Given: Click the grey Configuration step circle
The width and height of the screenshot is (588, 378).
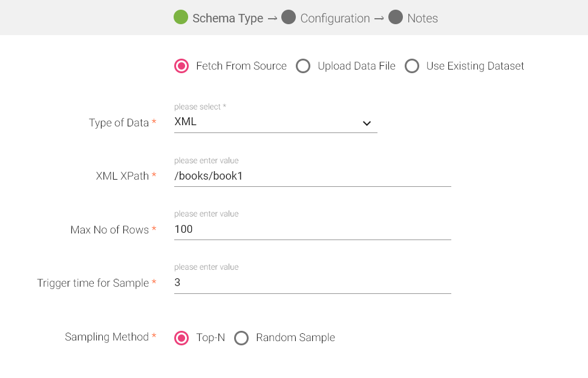Looking at the screenshot, I should point(289,18).
